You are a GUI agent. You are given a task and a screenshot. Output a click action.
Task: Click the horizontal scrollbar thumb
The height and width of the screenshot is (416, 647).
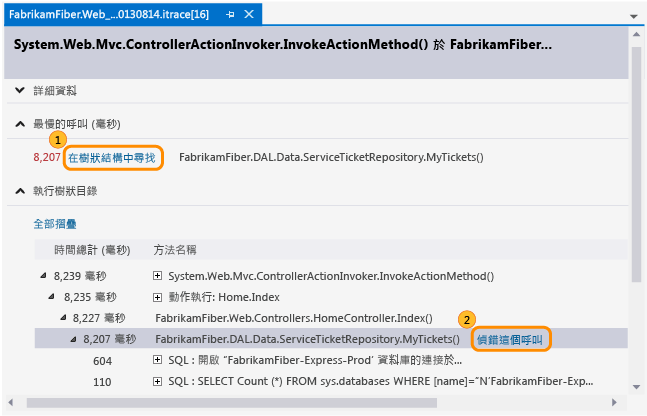point(232,402)
